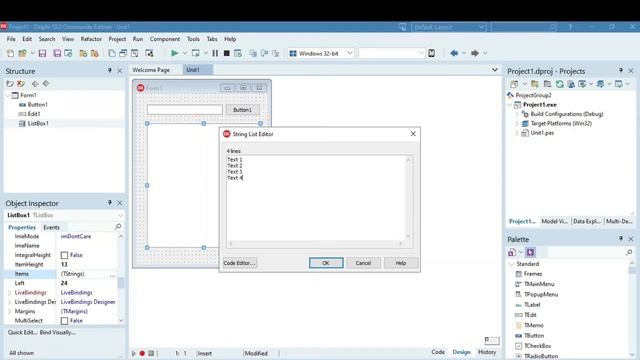The height and width of the screenshot is (360, 640).
Task: Click the move down arrow in Structure toolbar
Action: [46, 84]
